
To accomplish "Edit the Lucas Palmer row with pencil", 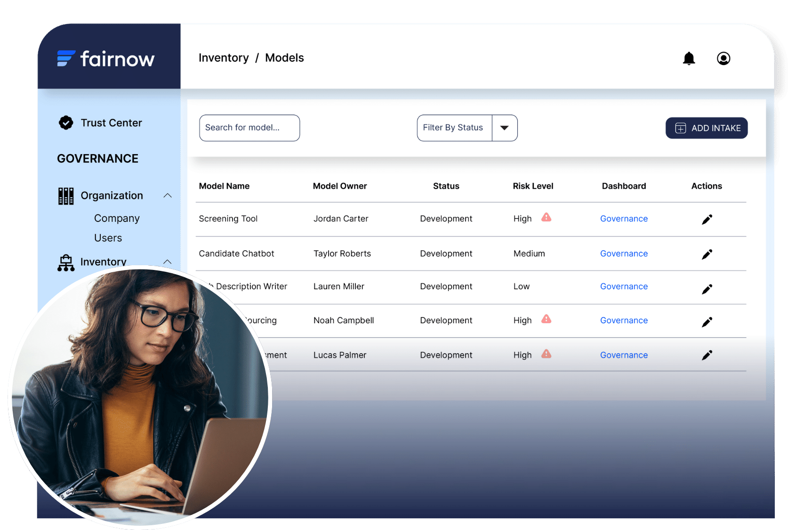I will pyautogui.click(x=707, y=355).
